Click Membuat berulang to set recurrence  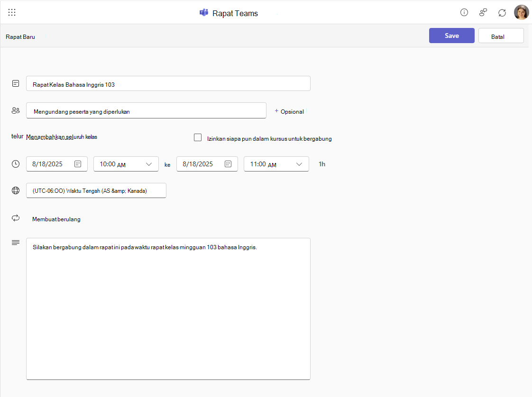pyautogui.click(x=56, y=219)
